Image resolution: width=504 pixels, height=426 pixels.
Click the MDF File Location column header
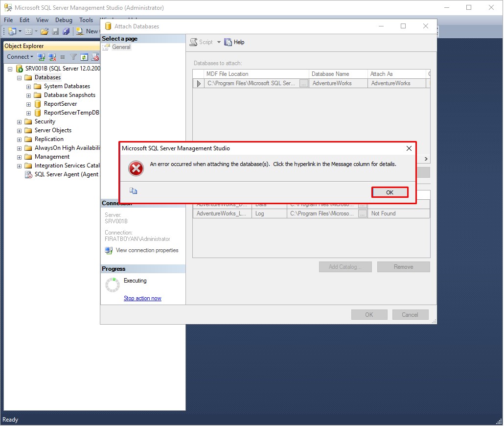click(x=256, y=74)
